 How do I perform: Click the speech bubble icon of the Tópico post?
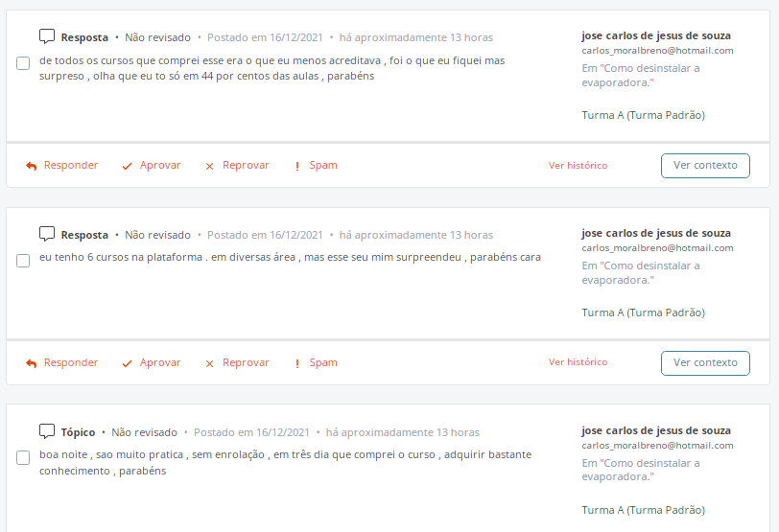[x=47, y=431]
